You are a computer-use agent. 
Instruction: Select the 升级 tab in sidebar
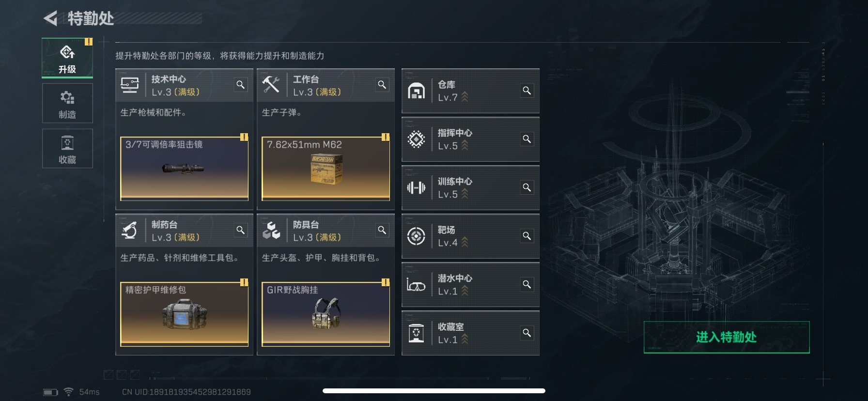(x=67, y=58)
